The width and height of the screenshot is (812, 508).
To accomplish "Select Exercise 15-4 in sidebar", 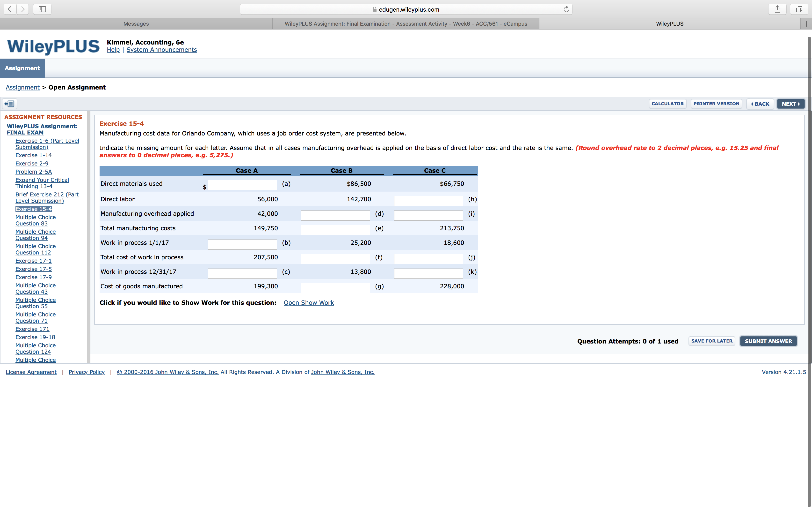I will tap(34, 209).
